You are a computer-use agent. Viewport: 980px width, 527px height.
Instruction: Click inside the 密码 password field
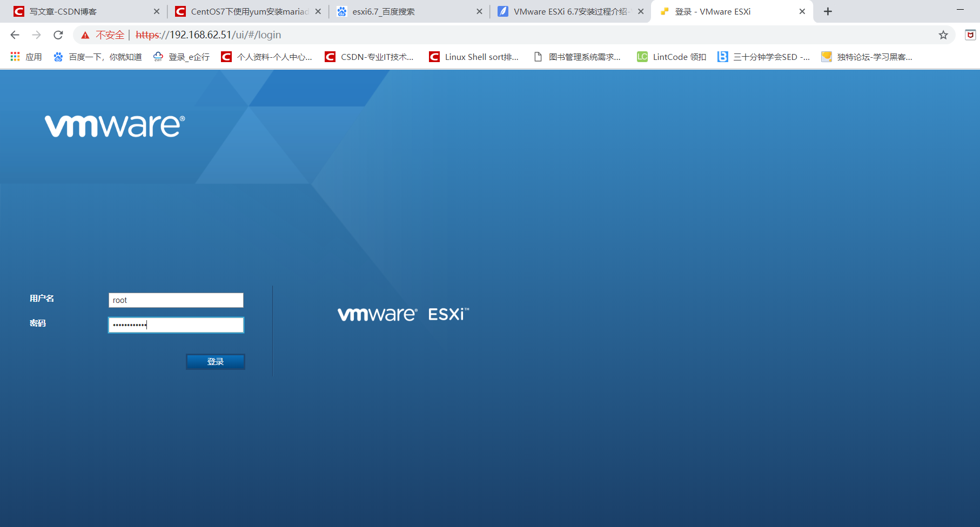pyautogui.click(x=176, y=325)
